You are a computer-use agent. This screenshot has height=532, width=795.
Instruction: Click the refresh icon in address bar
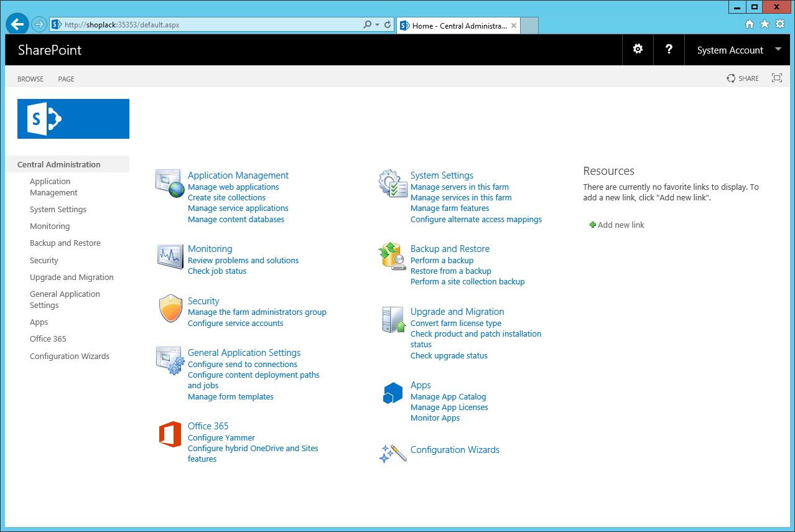[388, 25]
